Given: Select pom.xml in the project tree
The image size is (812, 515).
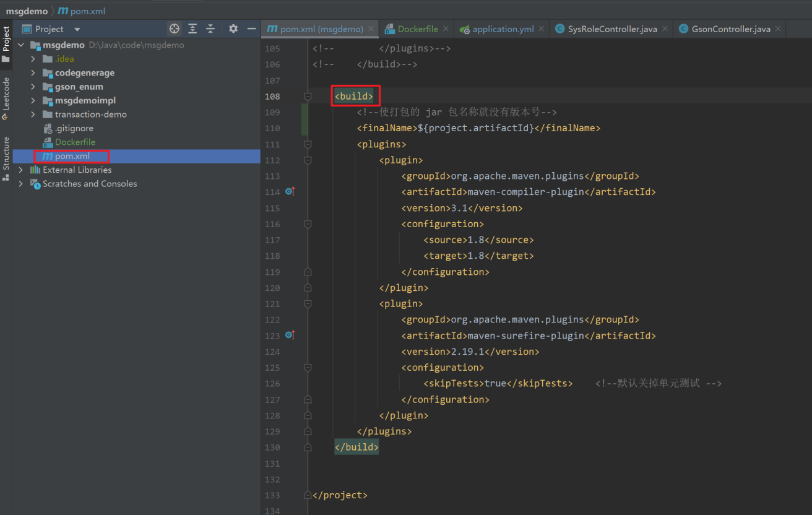Looking at the screenshot, I should click(72, 156).
